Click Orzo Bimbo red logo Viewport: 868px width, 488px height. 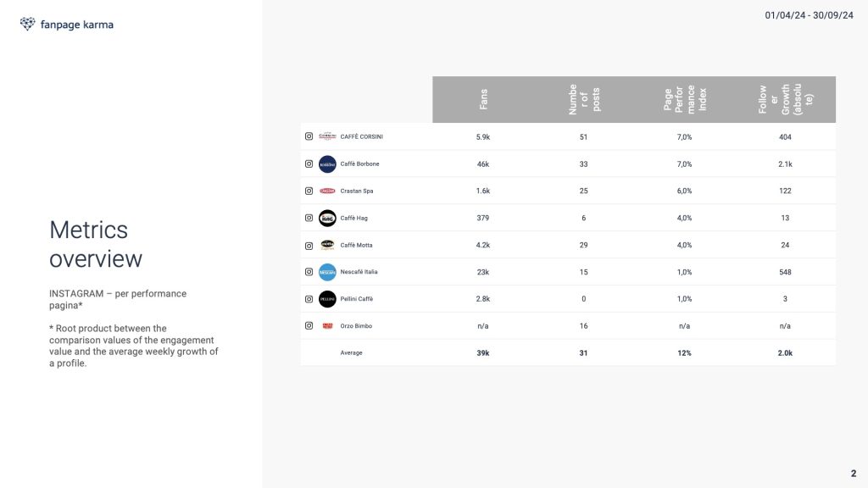[x=327, y=326]
